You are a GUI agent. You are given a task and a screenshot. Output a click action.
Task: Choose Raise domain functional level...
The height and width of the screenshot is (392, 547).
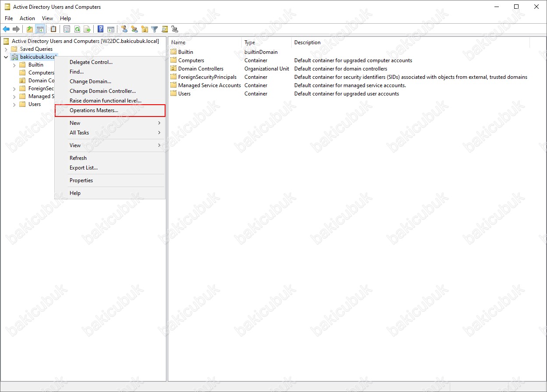click(x=110, y=101)
